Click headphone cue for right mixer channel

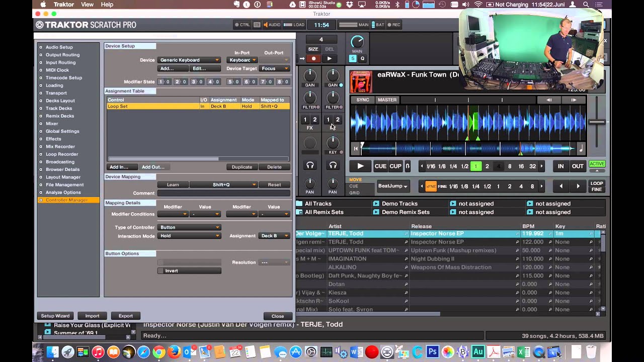[x=333, y=165]
